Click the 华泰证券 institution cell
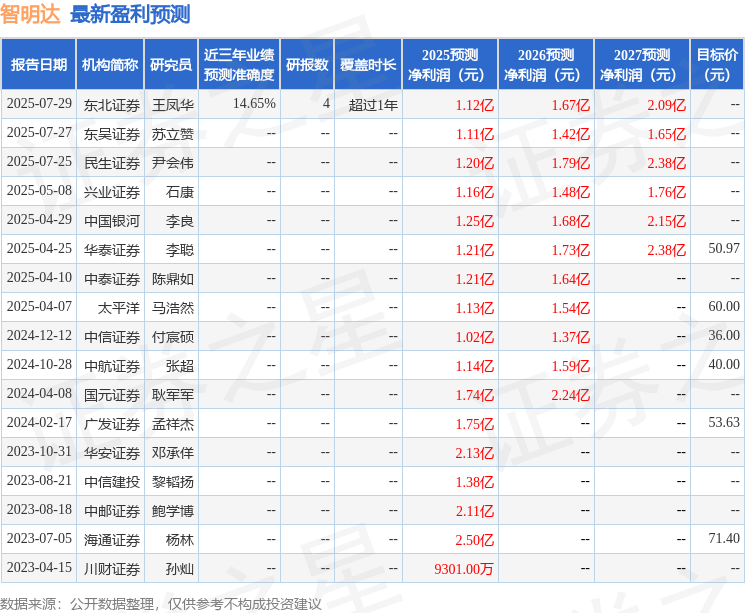 [x=112, y=250]
